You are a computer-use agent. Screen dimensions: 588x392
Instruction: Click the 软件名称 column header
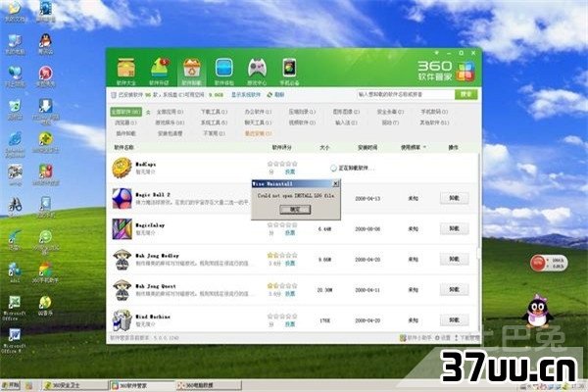pos(123,147)
